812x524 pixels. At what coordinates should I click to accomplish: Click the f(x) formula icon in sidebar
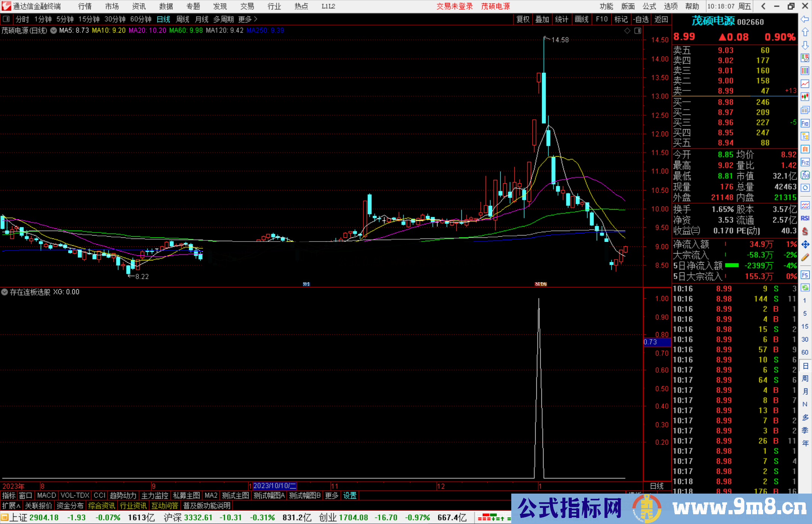point(805,175)
